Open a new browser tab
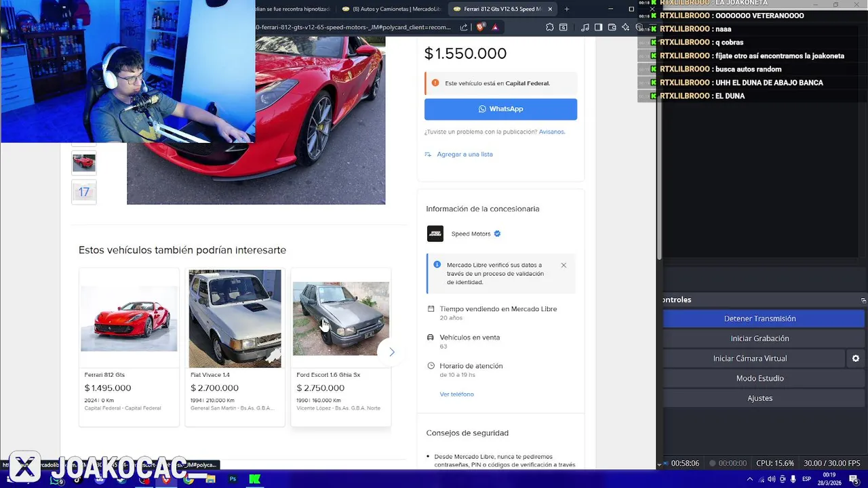Screen dimensions: 868x488 click(x=567, y=9)
